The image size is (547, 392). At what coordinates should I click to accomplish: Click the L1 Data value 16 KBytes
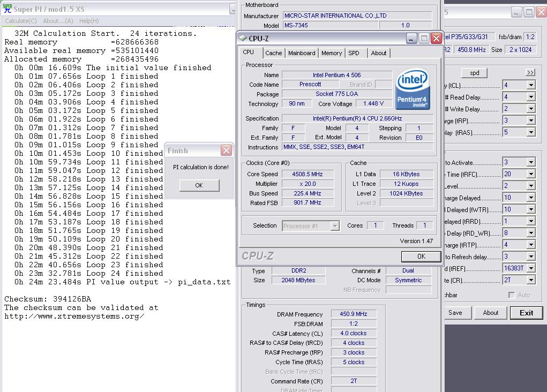(406, 174)
